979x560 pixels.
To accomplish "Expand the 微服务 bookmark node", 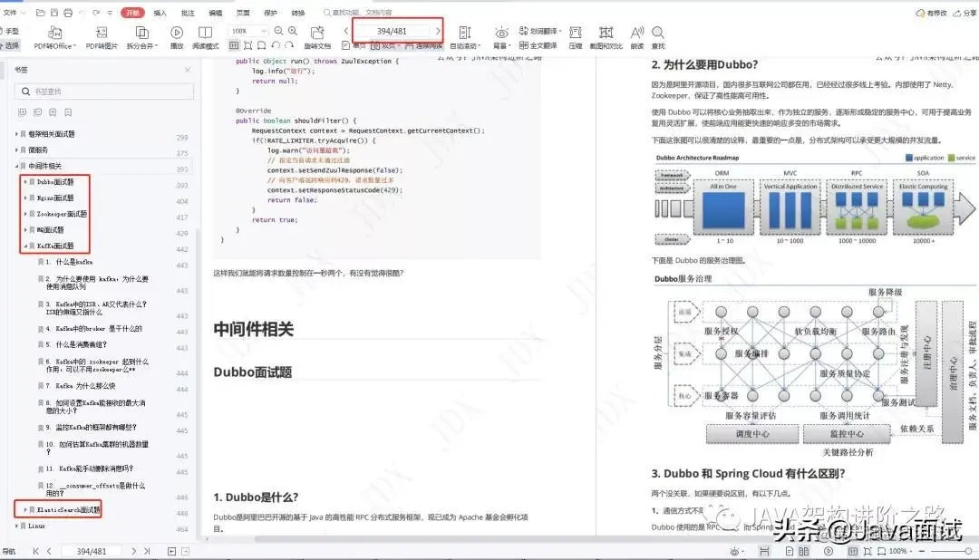I will point(16,150).
